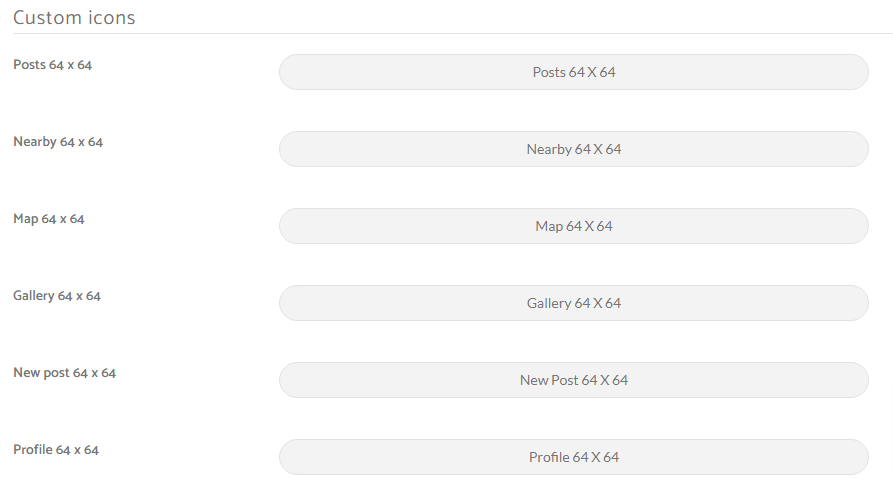This screenshot has height=491, width=893.
Task: Choose a custom icon for Map
Action: pos(574,226)
